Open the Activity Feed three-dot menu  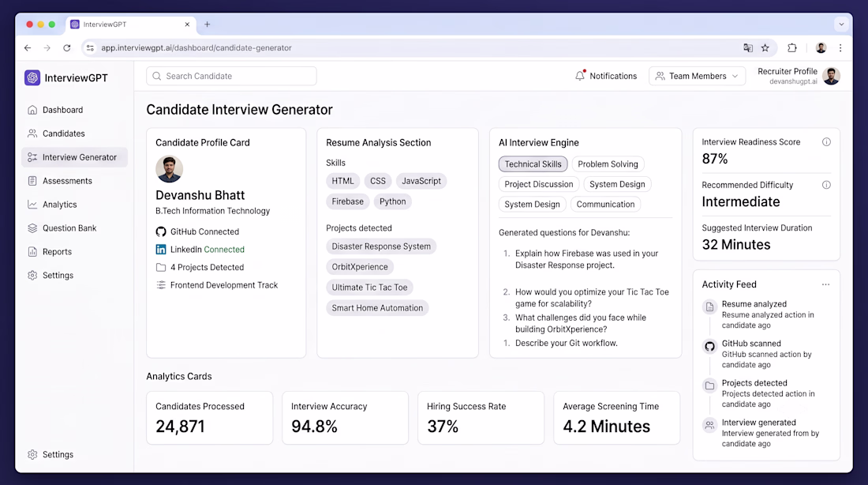825,284
